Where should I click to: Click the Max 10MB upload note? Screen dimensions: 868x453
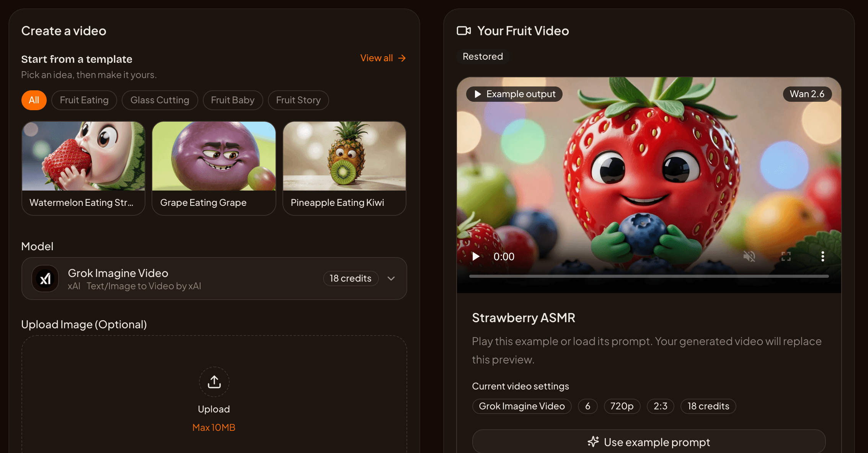point(214,427)
